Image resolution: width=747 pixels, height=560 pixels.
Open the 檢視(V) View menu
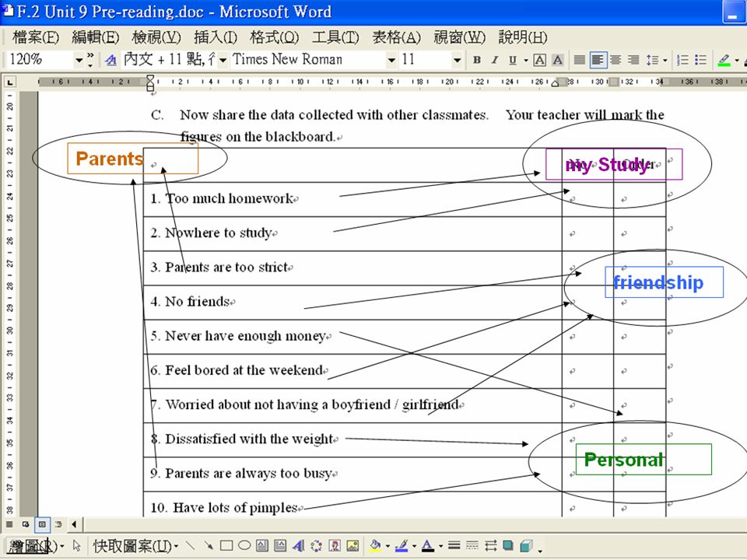tap(156, 37)
